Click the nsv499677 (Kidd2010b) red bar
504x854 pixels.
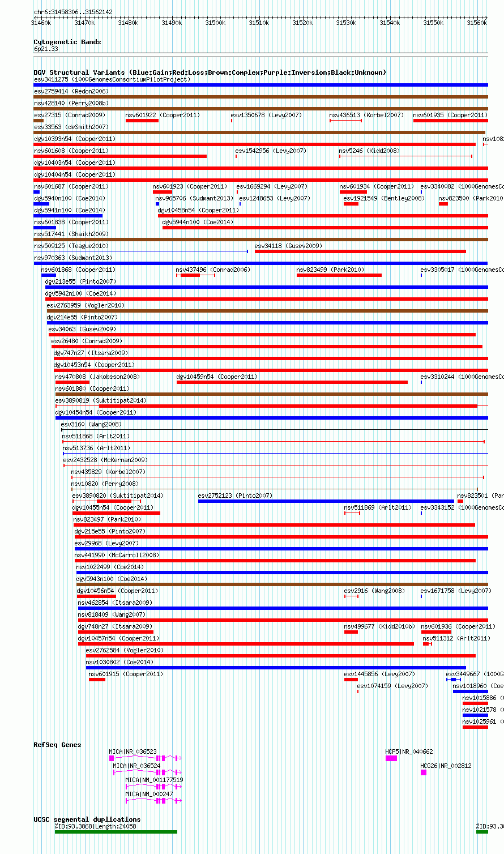(351, 632)
